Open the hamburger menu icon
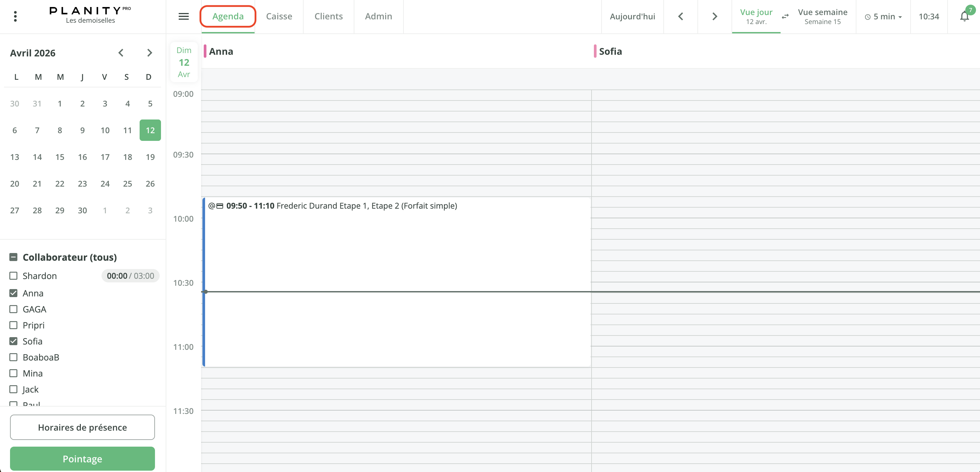 click(x=183, y=16)
